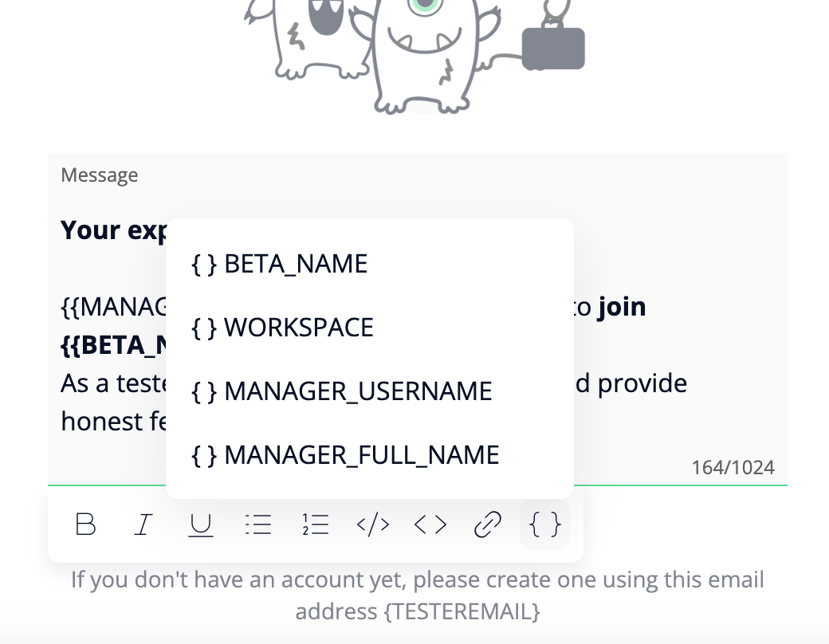
Task: Close the curly braces variables menu
Action: click(545, 524)
